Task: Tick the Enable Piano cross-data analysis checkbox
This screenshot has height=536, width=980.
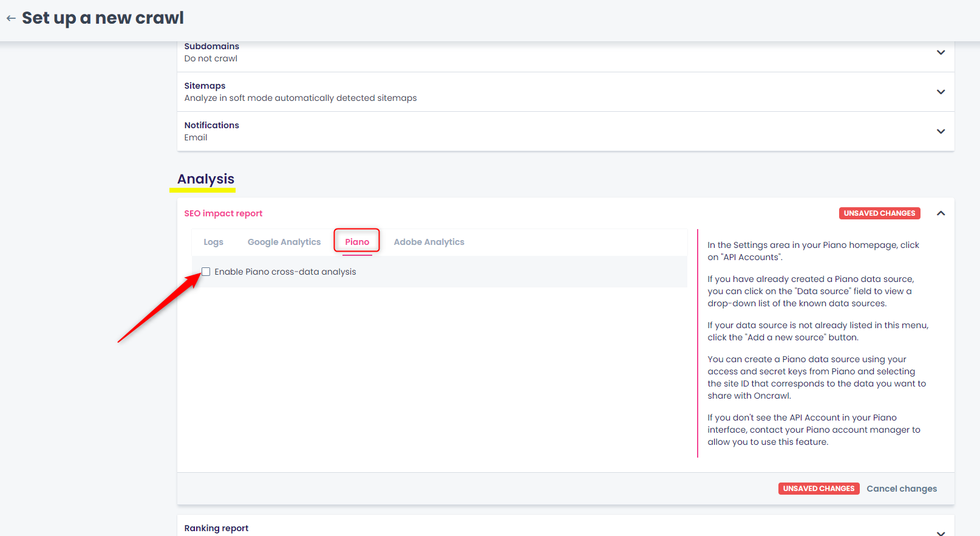Action: pyautogui.click(x=206, y=272)
